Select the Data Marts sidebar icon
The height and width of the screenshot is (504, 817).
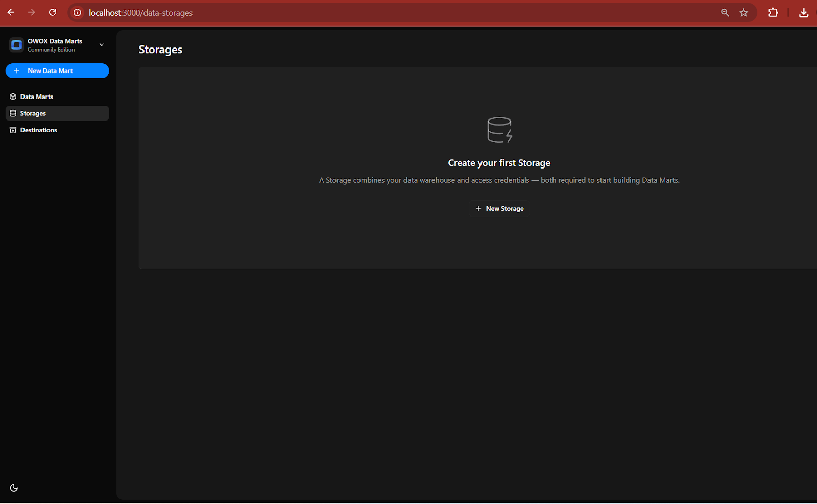coord(13,97)
